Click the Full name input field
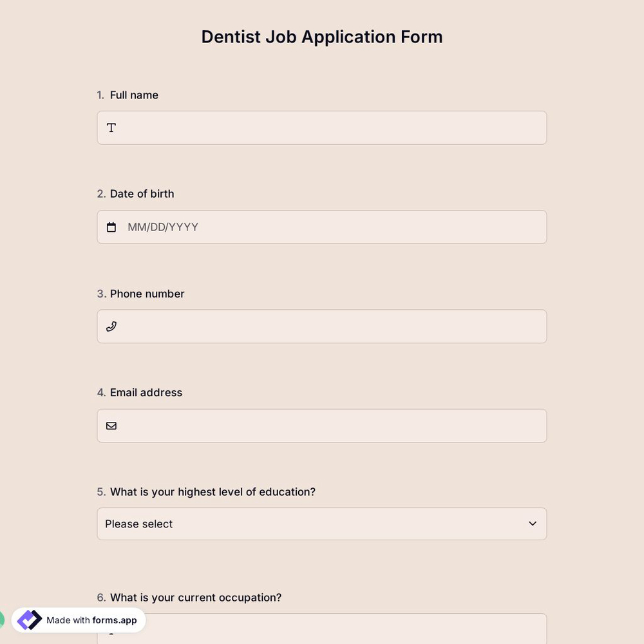Image resolution: width=644 pixels, height=644 pixels. click(x=322, y=128)
